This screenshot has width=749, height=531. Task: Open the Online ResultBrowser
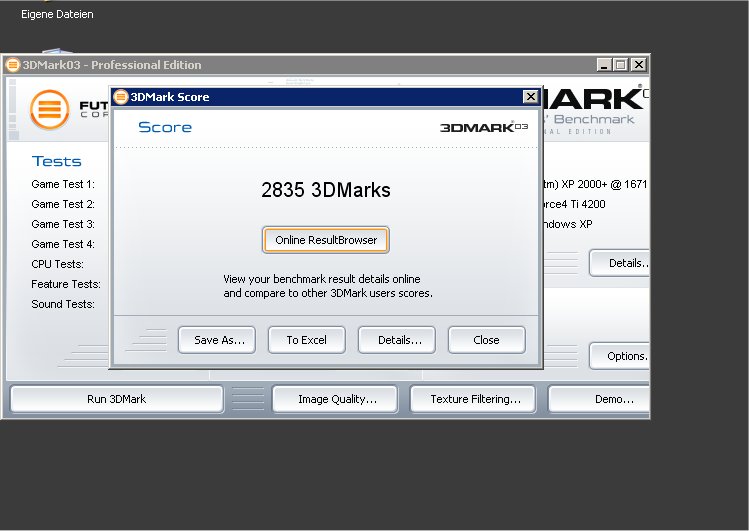(325, 240)
